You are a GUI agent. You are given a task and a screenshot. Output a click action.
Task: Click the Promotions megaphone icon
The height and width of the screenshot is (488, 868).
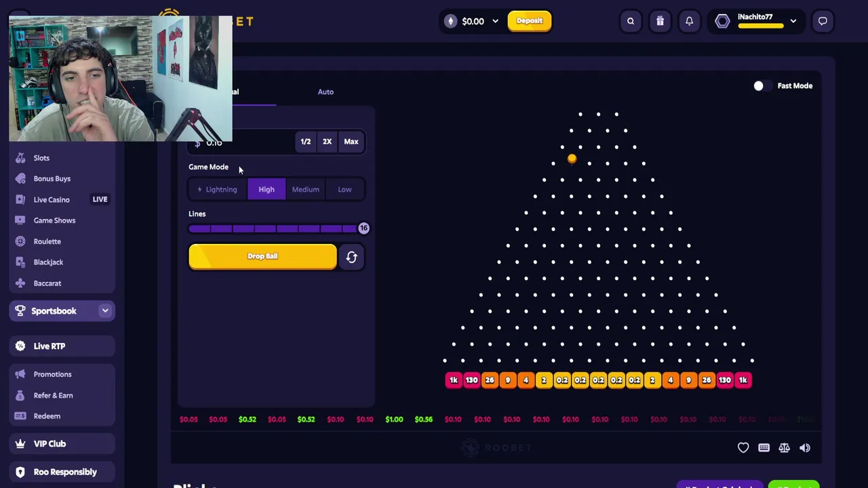pos(20,374)
